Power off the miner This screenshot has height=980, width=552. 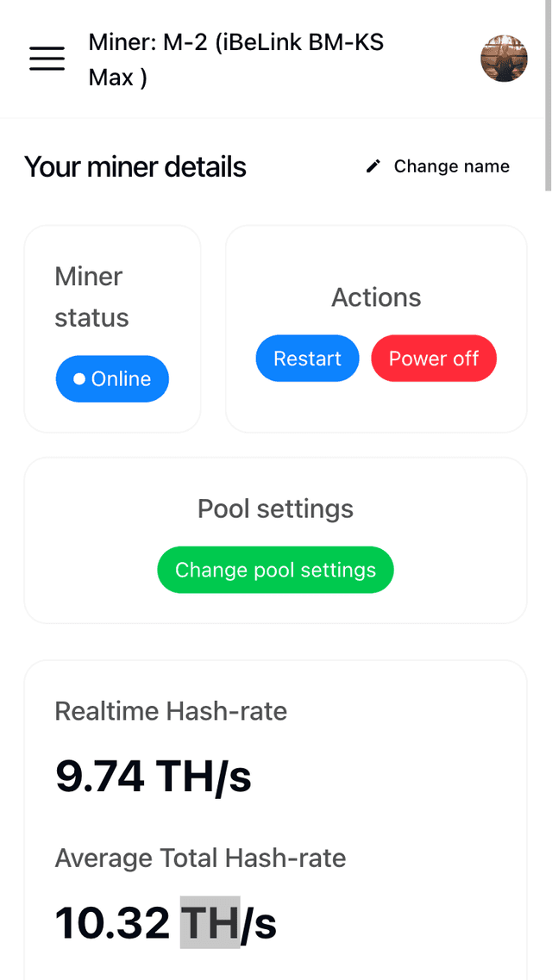coord(434,358)
